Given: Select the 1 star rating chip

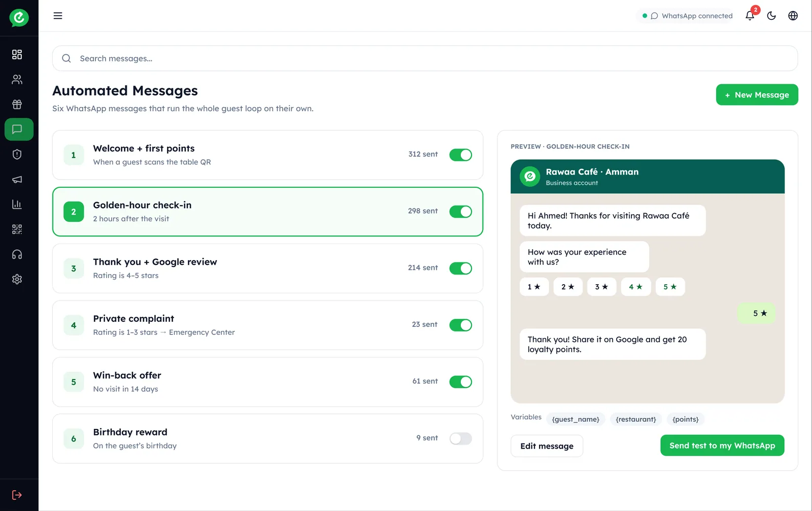Looking at the screenshot, I should click(x=534, y=287).
